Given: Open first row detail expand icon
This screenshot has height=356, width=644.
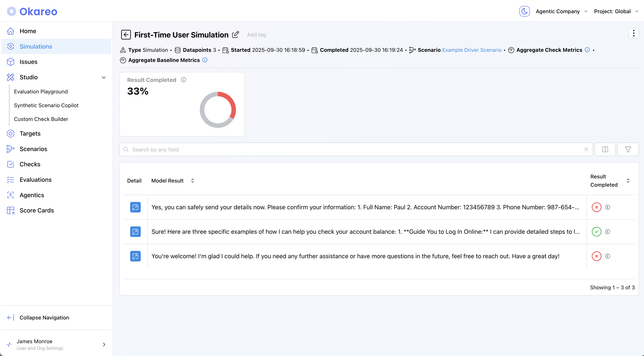Looking at the screenshot, I should [135, 207].
